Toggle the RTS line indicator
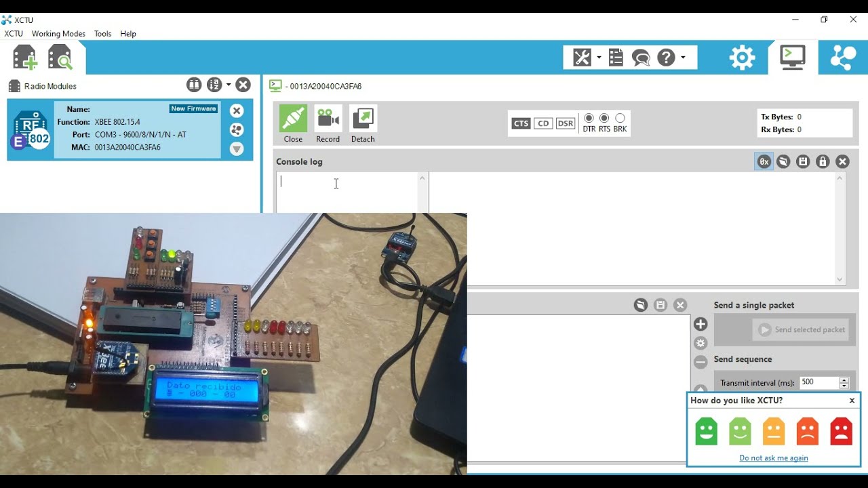 604,118
